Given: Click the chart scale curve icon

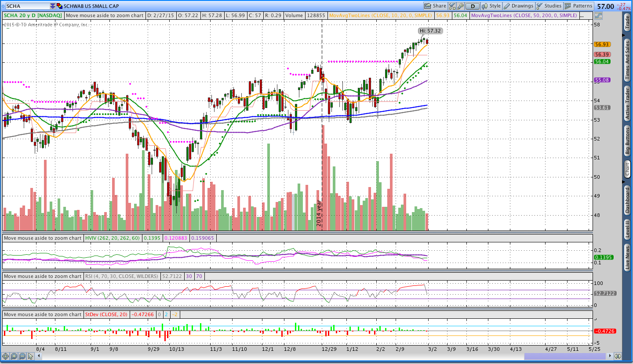Looking at the screenshot, I should [598, 15].
